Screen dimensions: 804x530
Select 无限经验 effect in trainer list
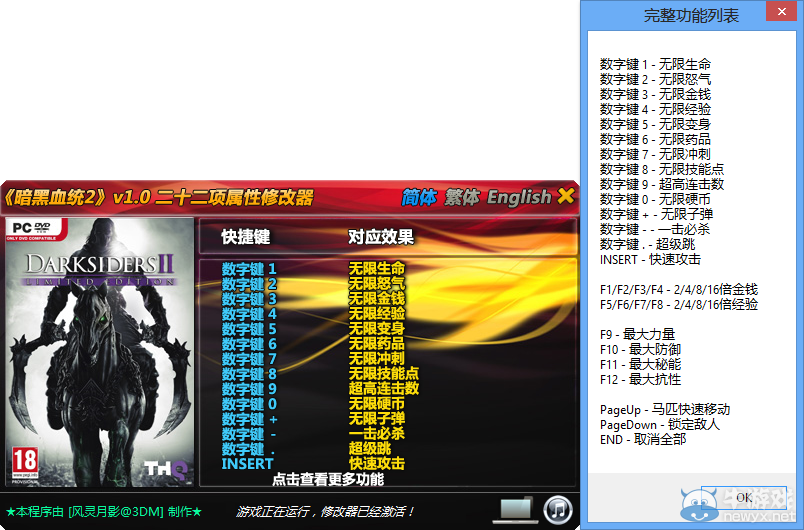coord(377,313)
